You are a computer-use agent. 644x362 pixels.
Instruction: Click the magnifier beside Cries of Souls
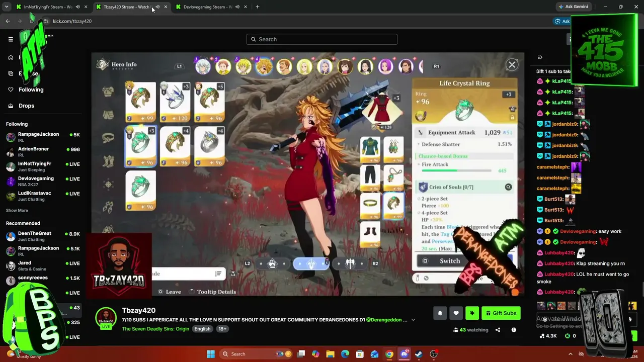pos(508,187)
